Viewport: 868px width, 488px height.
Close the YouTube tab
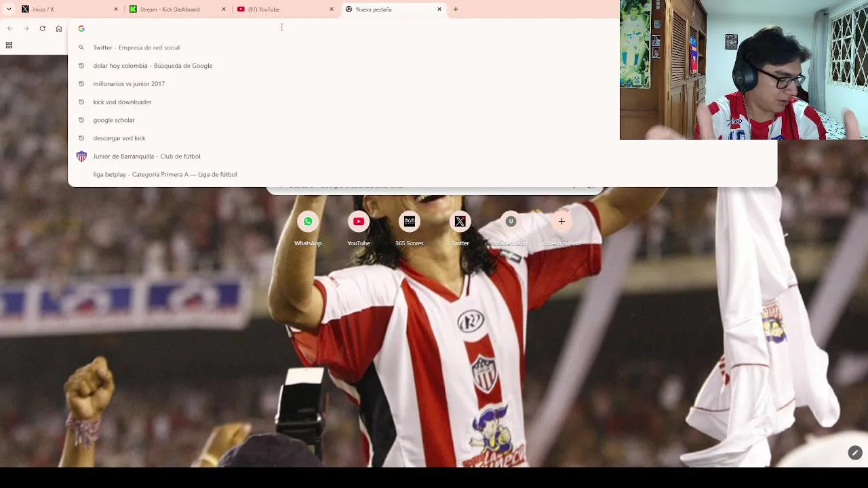[332, 9]
